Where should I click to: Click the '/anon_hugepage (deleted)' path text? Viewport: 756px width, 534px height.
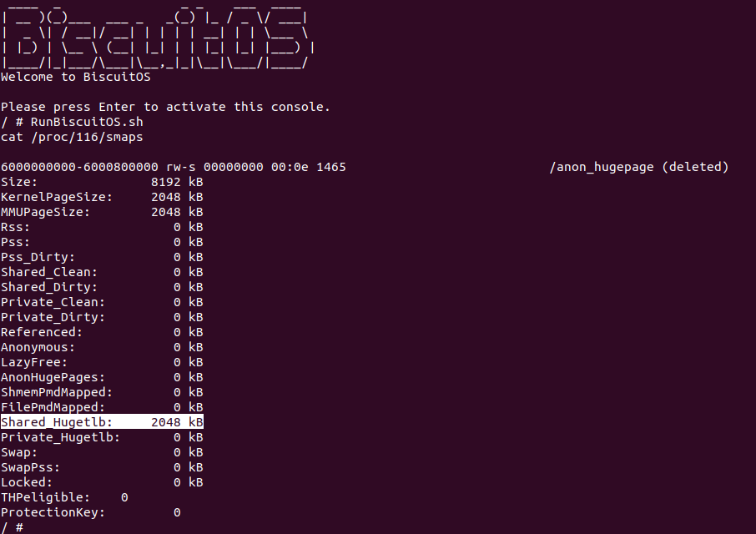638,167
